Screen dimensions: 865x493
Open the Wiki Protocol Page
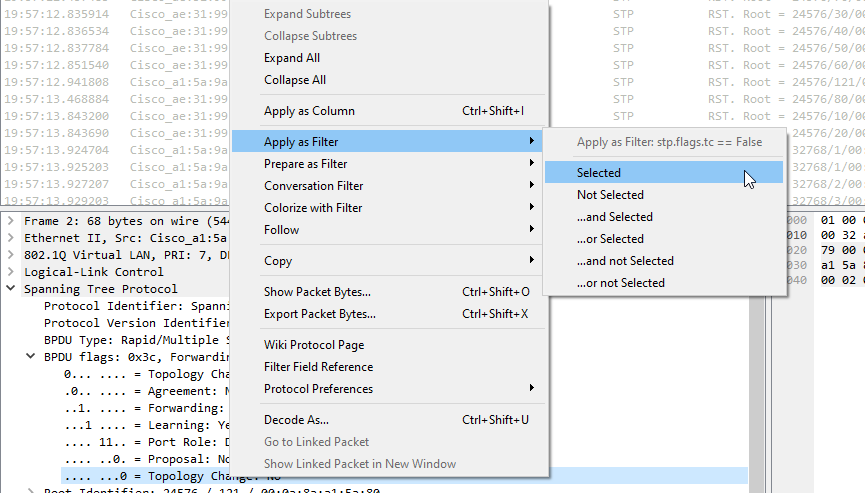313,345
